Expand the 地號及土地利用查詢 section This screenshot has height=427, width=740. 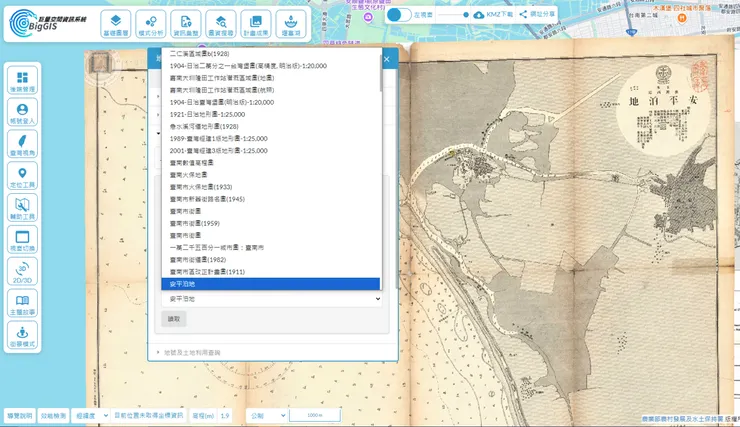pyautogui.click(x=191, y=352)
